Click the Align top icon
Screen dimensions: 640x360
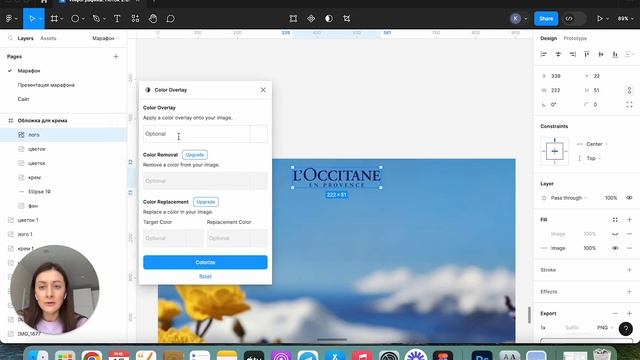(x=587, y=54)
